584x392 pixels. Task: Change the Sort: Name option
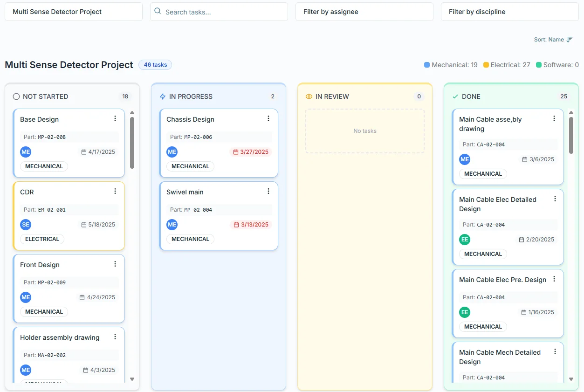(x=553, y=40)
